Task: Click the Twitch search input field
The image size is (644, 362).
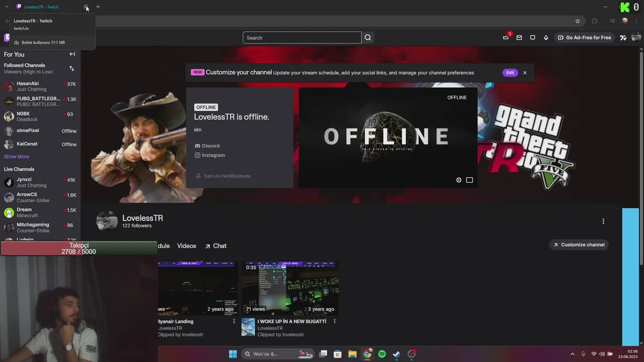Action: (x=302, y=38)
